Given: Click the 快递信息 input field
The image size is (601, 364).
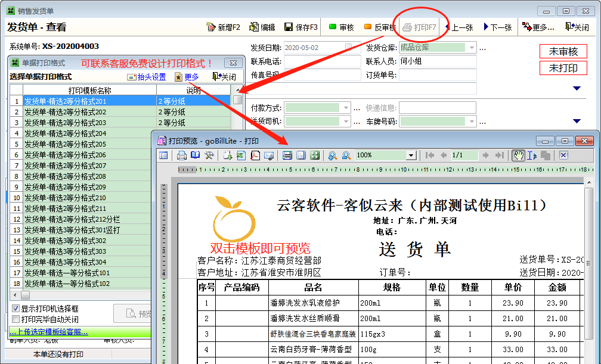Looking at the screenshot, I should (x=438, y=108).
